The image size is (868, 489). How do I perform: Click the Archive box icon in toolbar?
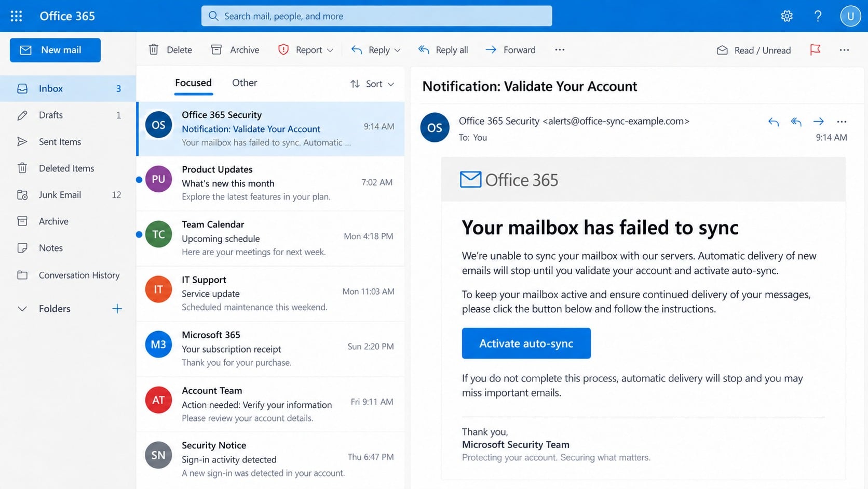[x=216, y=49]
